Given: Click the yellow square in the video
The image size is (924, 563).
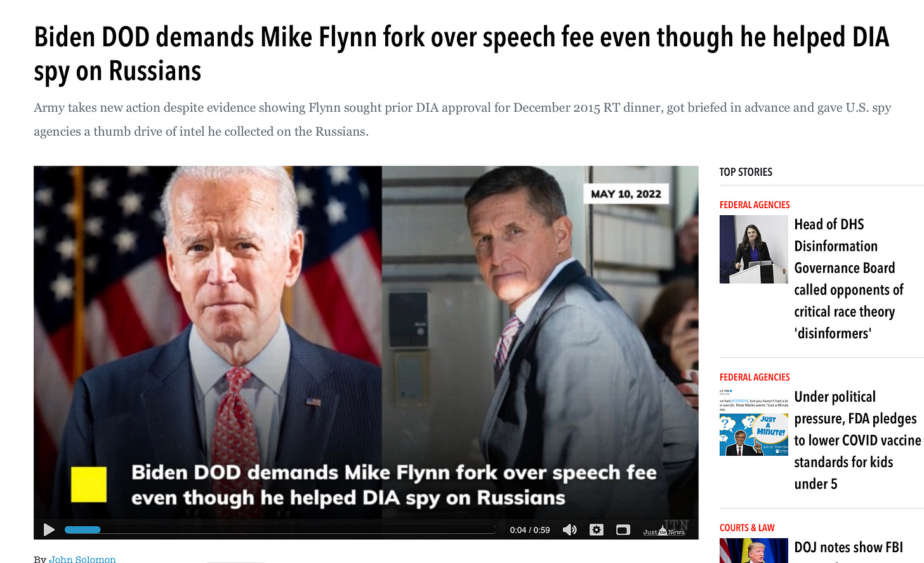Looking at the screenshot, I should (89, 485).
